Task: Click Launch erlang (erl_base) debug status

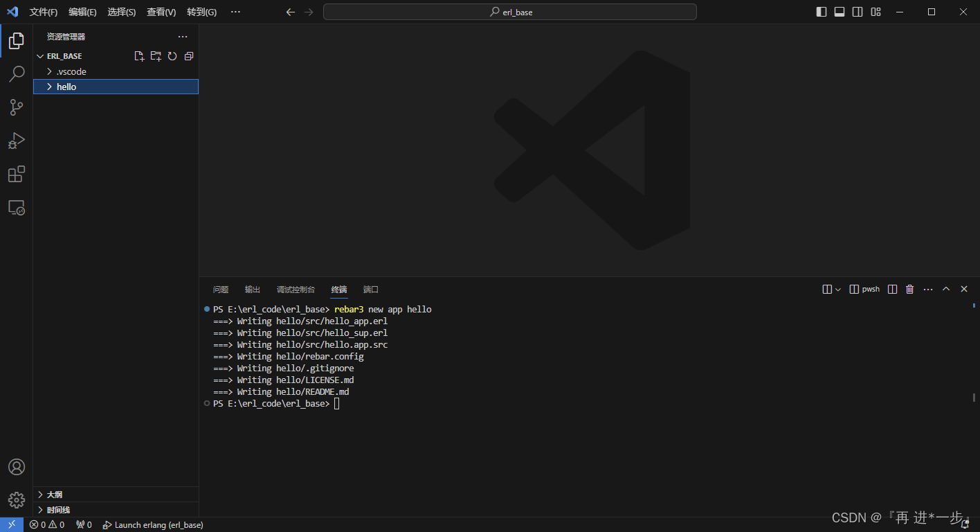Action: coord(153,525)
